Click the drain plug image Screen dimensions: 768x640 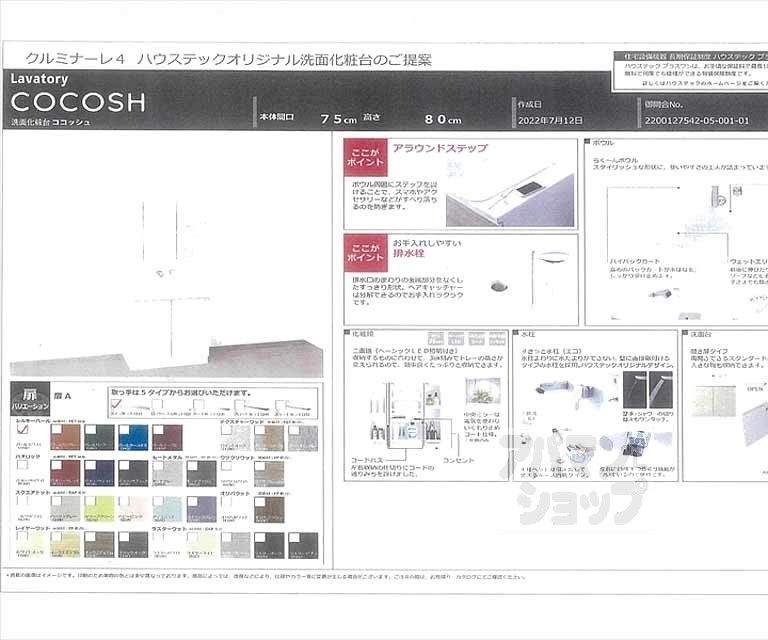point(499,287)
